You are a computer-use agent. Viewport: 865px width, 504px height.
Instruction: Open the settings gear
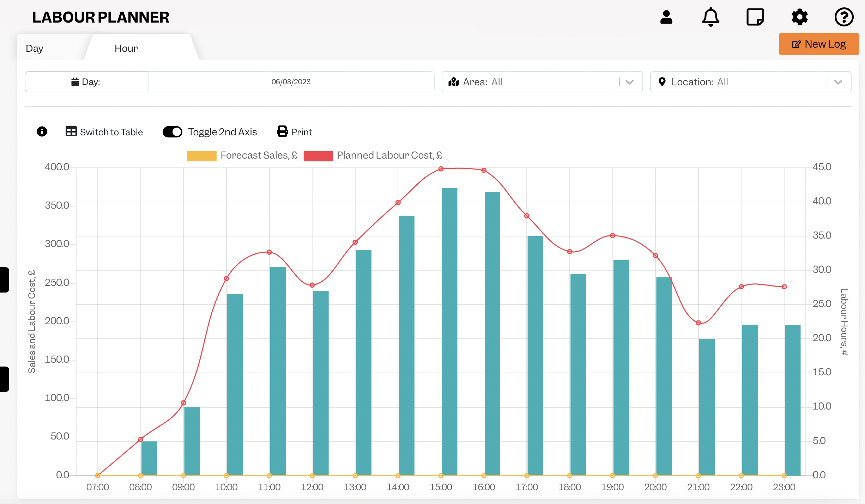tap(799, 17)
